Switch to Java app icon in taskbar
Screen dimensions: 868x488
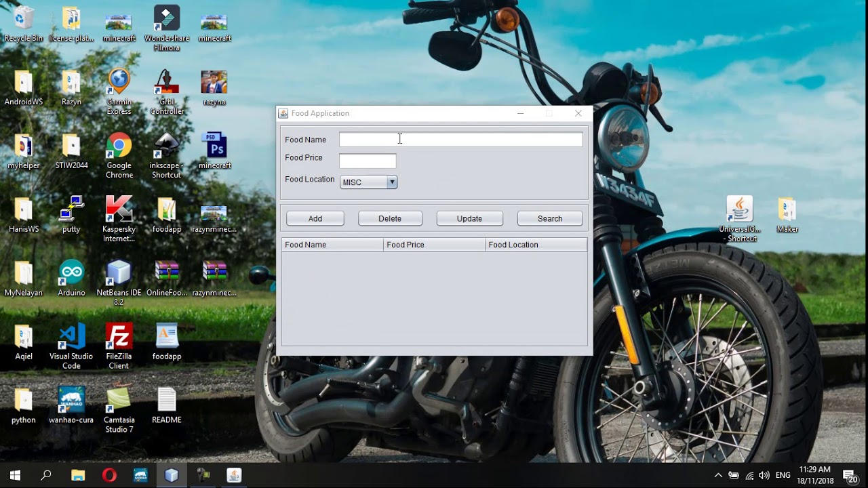(234, 475)
